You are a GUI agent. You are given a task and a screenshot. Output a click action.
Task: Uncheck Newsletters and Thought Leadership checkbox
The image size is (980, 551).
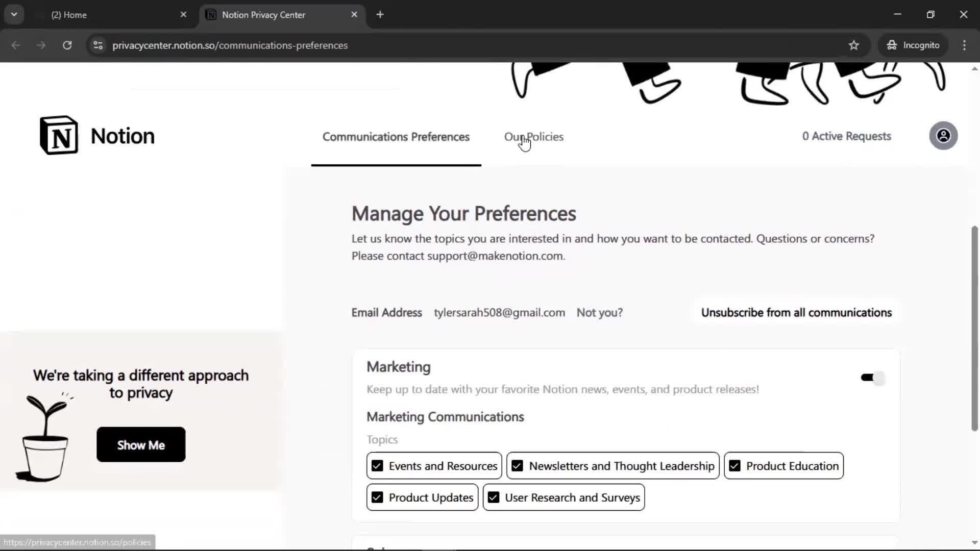[517, 466]
